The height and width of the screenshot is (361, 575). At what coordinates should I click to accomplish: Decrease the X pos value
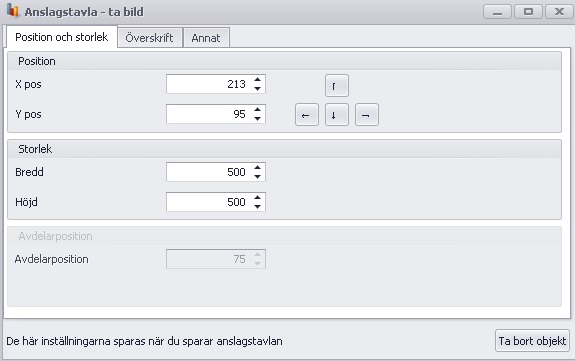pyautogui.click(x=257, y=88)
